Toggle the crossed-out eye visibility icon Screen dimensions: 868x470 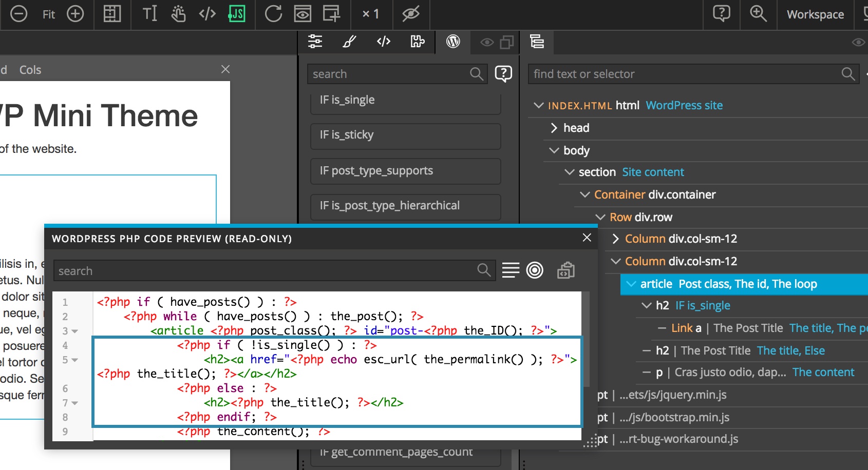[x=411, y=14]
